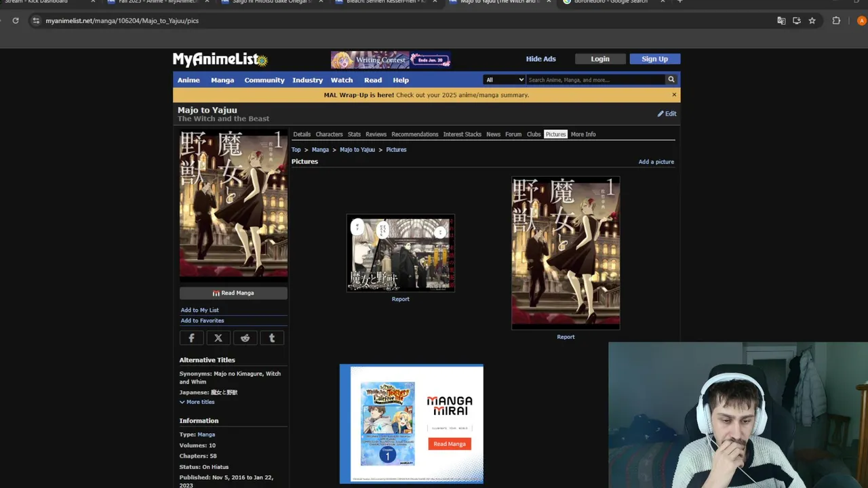Click the search anime, manga input field
This screenshot has height=488, width=868.
[595, 79]
